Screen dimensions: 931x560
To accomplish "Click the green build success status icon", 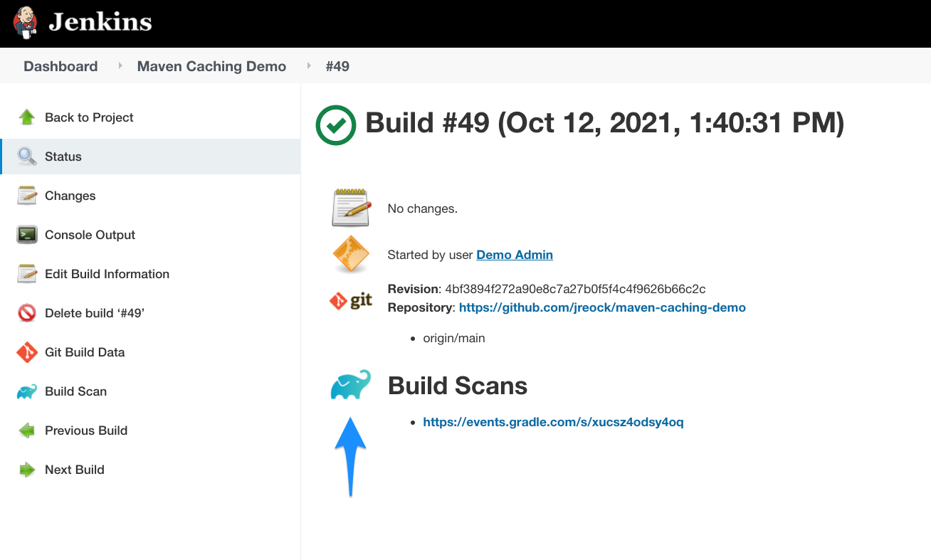I will tap(336, 125).
